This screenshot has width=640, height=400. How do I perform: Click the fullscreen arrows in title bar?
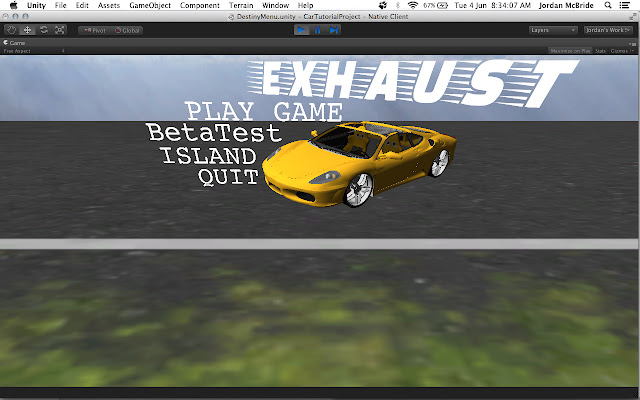coord(633,17)
